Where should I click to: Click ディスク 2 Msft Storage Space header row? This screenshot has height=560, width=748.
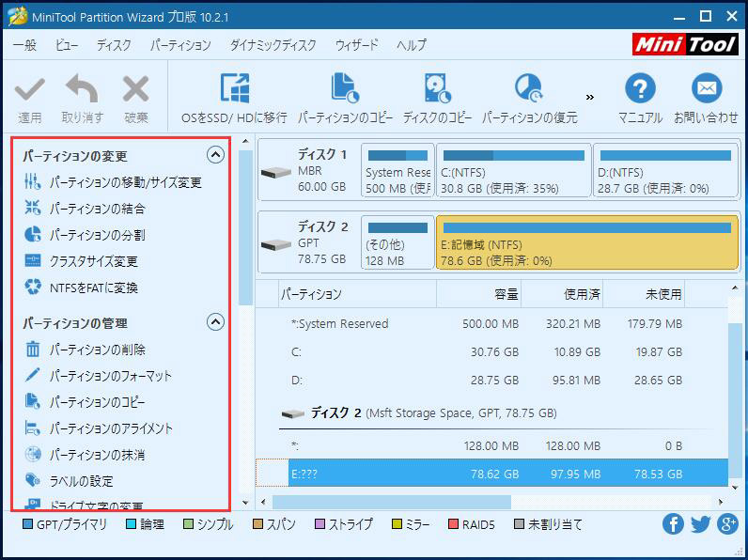(x=491, y=412)
